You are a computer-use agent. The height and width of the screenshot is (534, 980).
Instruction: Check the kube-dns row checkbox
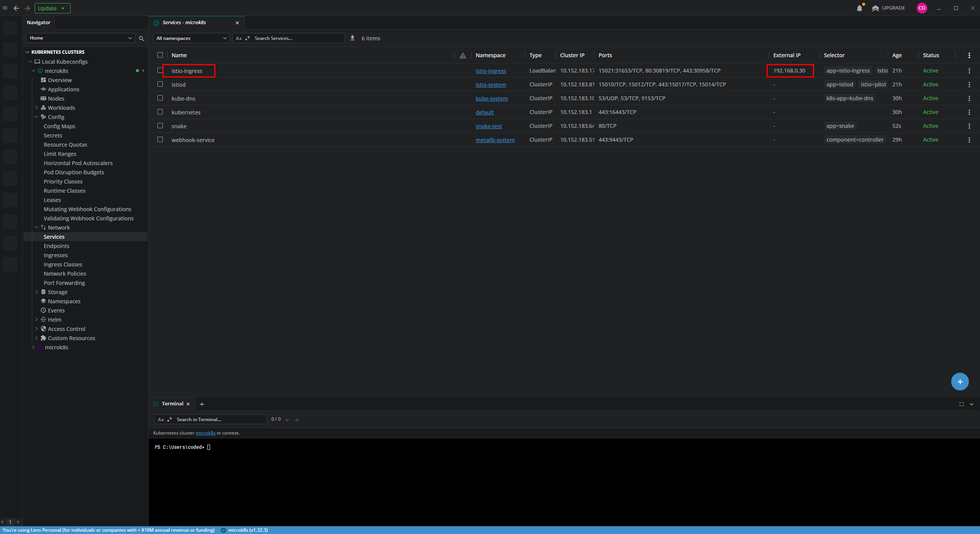[x=160, y=98]
